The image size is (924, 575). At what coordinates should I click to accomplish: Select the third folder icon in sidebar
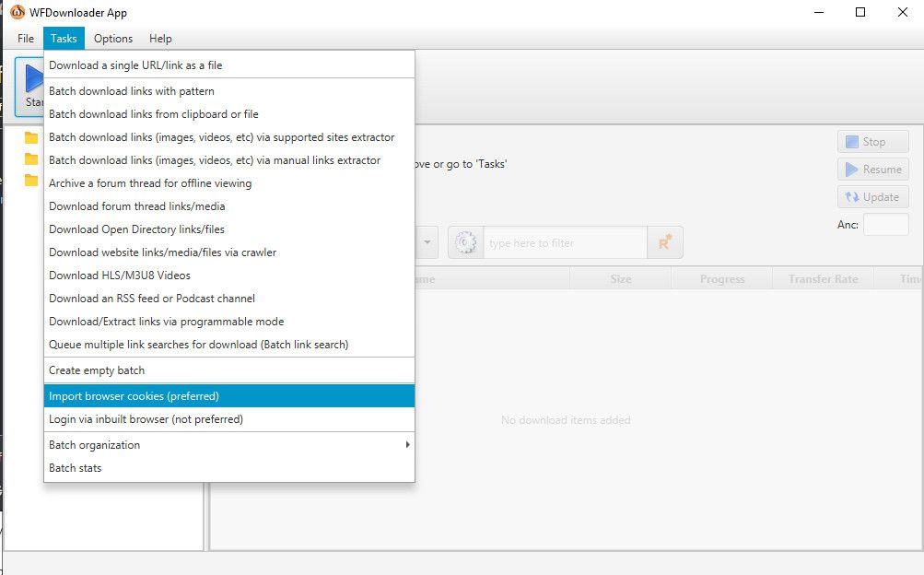(31, 181)
